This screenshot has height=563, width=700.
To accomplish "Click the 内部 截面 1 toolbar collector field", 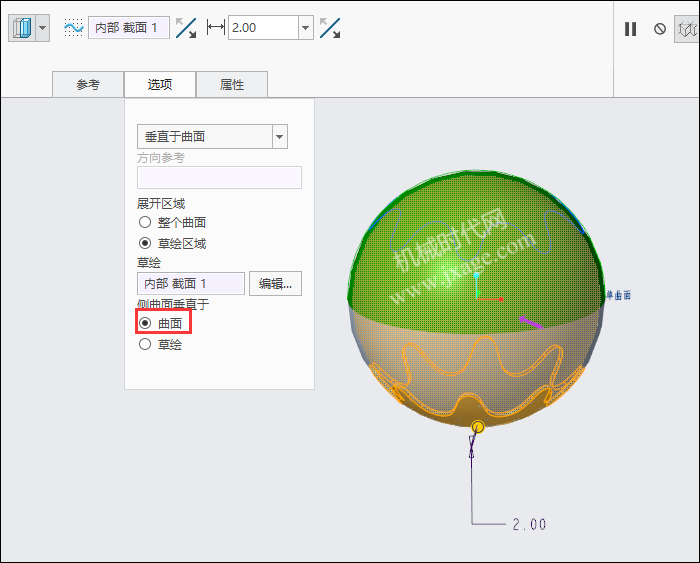I will (x=129, y=28).
